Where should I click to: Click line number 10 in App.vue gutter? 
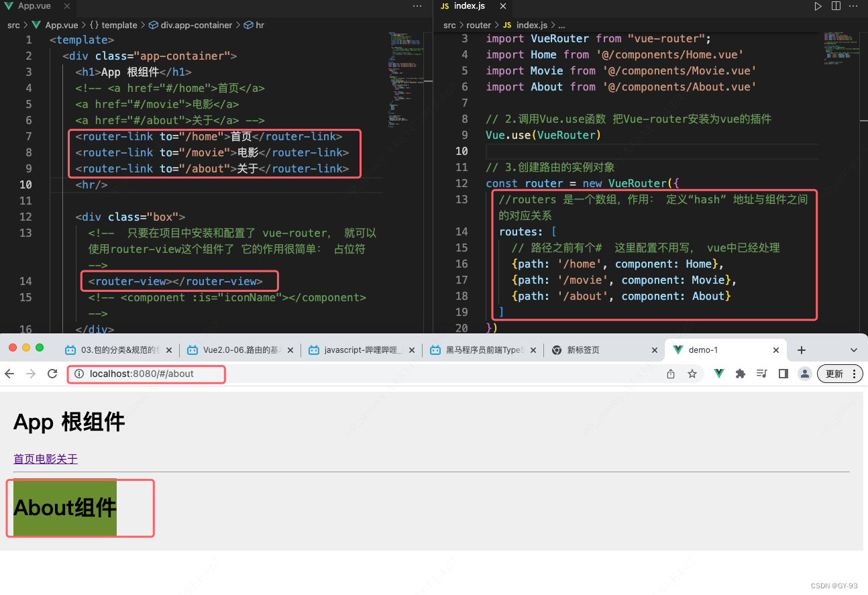(25, 184)
